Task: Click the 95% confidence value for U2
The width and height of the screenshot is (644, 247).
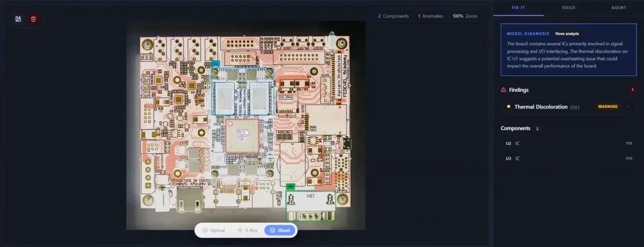Action: [x=629, y=143]
